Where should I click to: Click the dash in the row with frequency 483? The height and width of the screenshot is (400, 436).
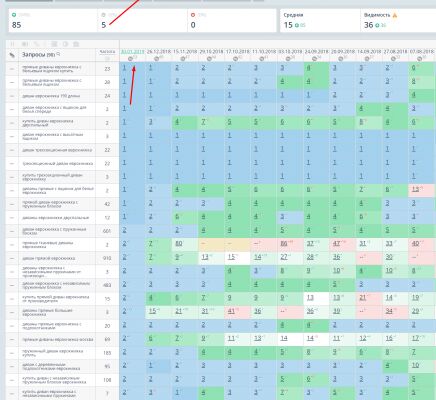pyautogui.click(x=12, y=285)
